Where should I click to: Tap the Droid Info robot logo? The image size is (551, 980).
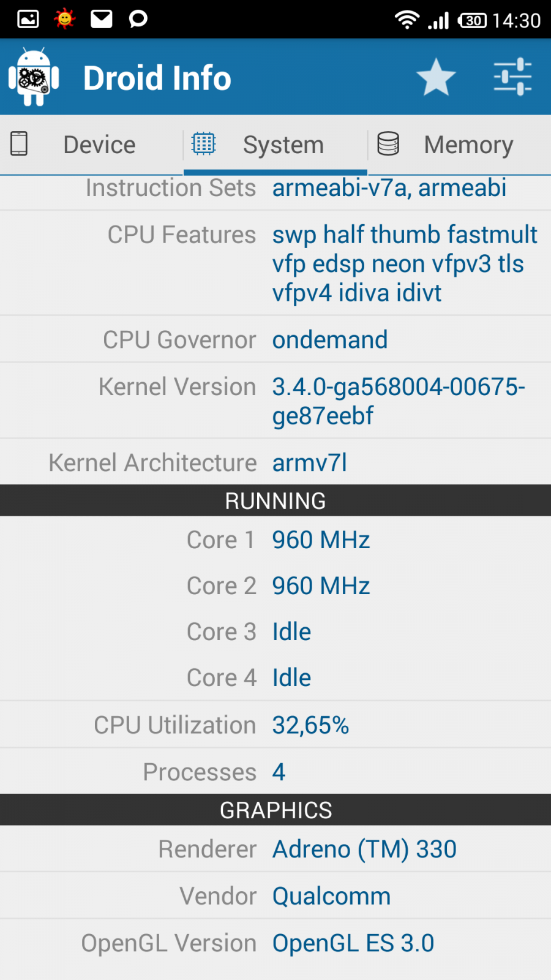tap(34, 77)
